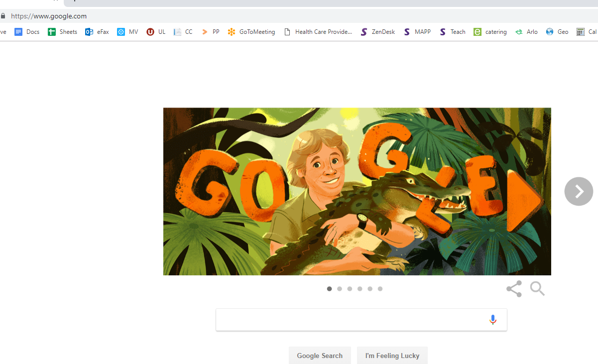Open the Arlo bookmark
The width and height of the screenshot is (598, 364).
pos(526,32)
